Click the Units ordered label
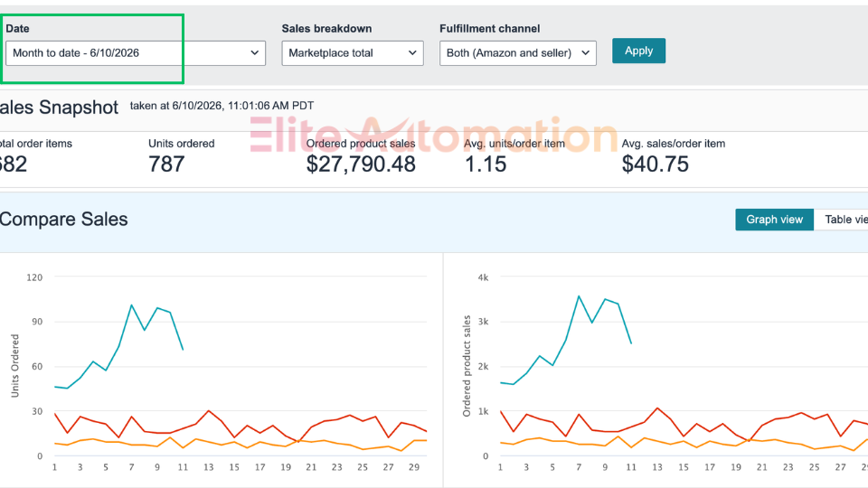 (182, 144)
